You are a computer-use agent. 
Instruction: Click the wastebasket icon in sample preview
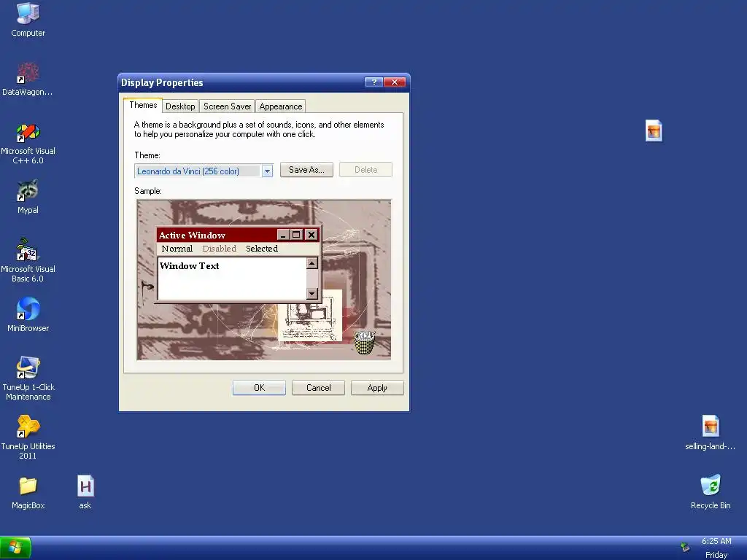(365, 343)
